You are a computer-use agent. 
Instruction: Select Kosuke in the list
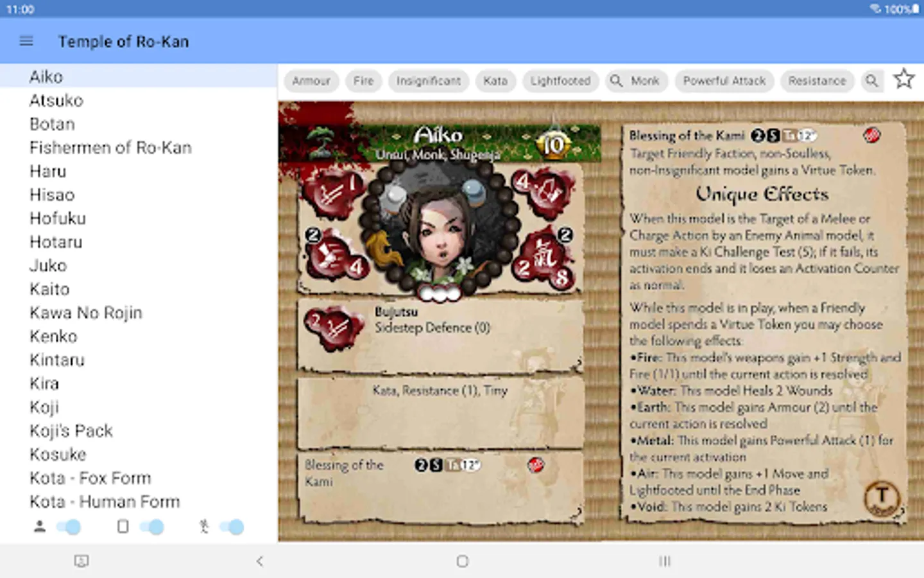point(139,455)
